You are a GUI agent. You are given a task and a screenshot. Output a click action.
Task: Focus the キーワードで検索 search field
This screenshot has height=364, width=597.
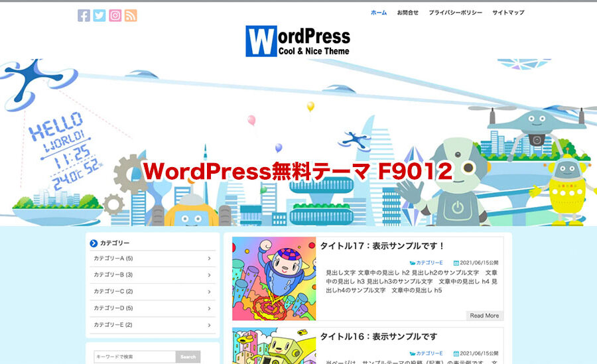tap(135, 357)
